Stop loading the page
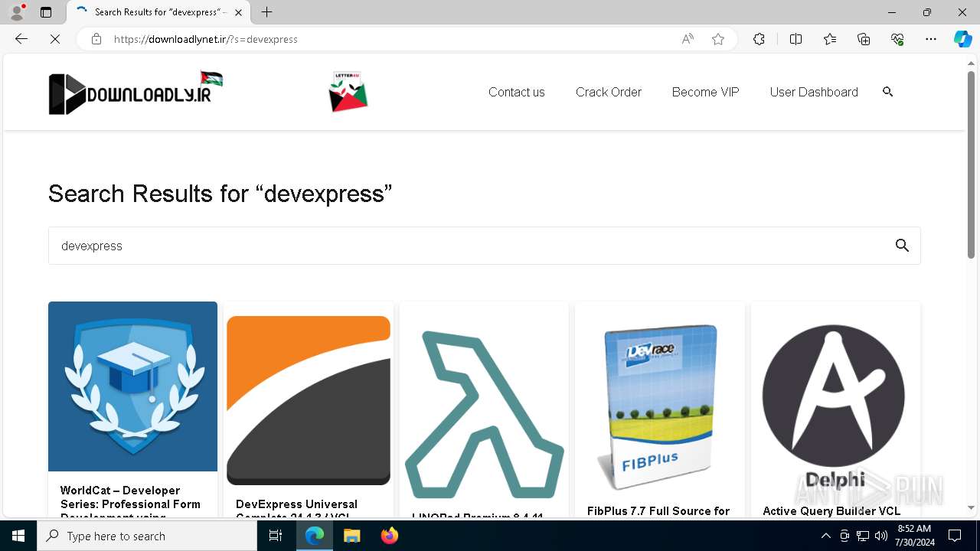Viewport: 980px width, 551px height. point(55,39)
